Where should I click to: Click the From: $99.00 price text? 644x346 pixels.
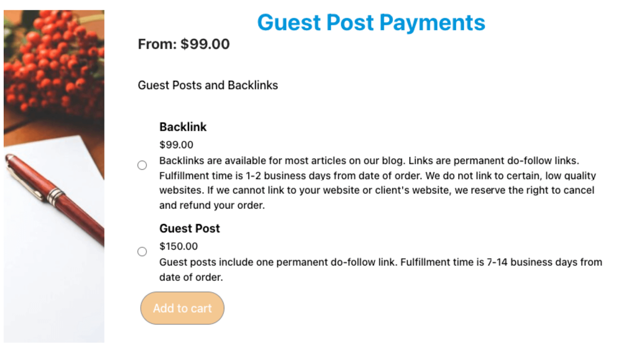tap(184, 44)
